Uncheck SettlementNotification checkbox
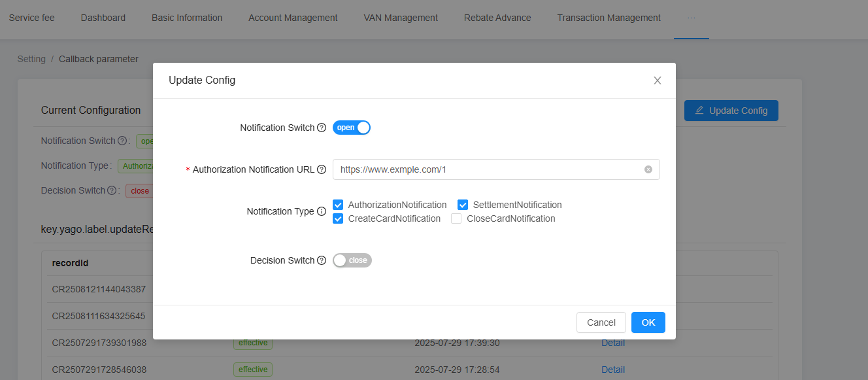 click(463, 205)
